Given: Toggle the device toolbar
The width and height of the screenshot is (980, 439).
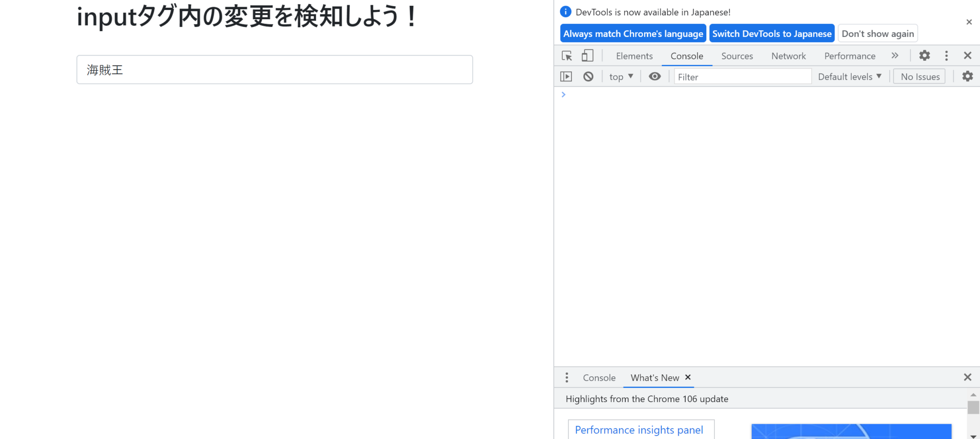Looking at the screenshot, I should pyautogui.click(x=588, y=56).
